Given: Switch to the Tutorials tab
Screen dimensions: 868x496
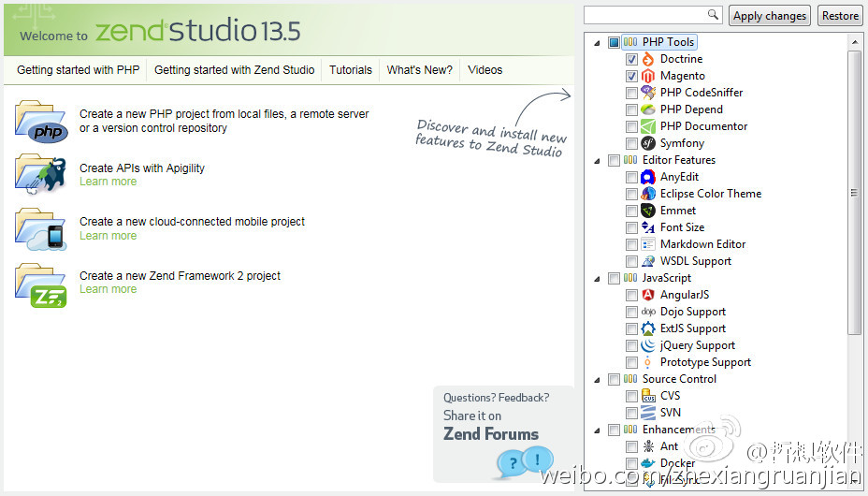Looking at the screenshot, I should pos(351,70).
